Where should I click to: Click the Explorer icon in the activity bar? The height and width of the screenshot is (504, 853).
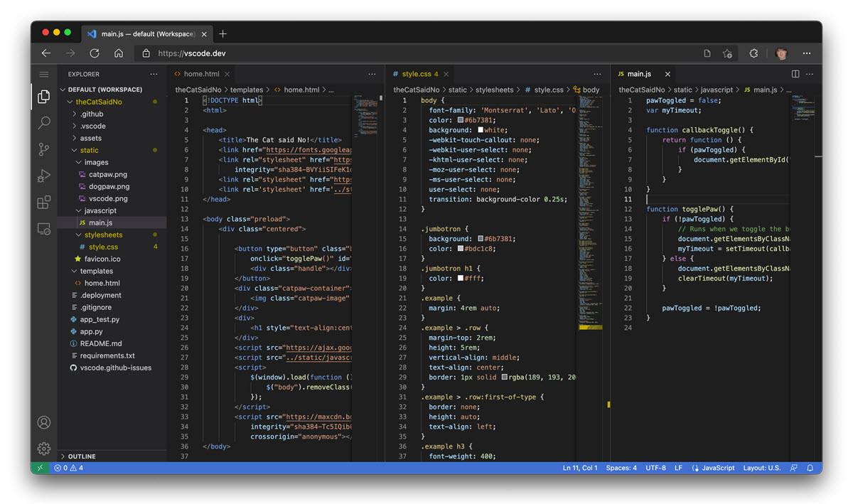[x=44, y=97]
